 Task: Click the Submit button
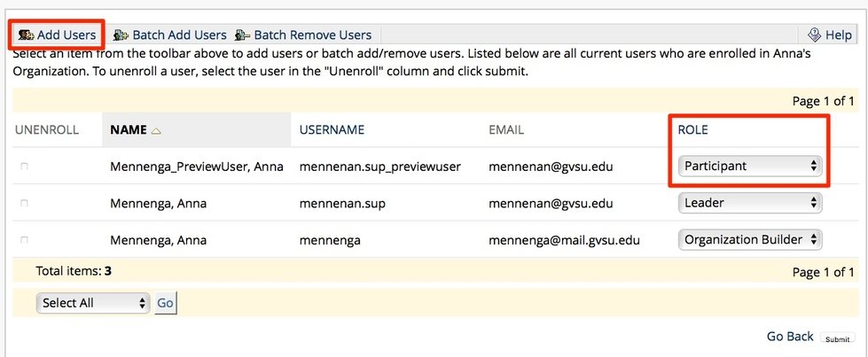pos(838,339)
